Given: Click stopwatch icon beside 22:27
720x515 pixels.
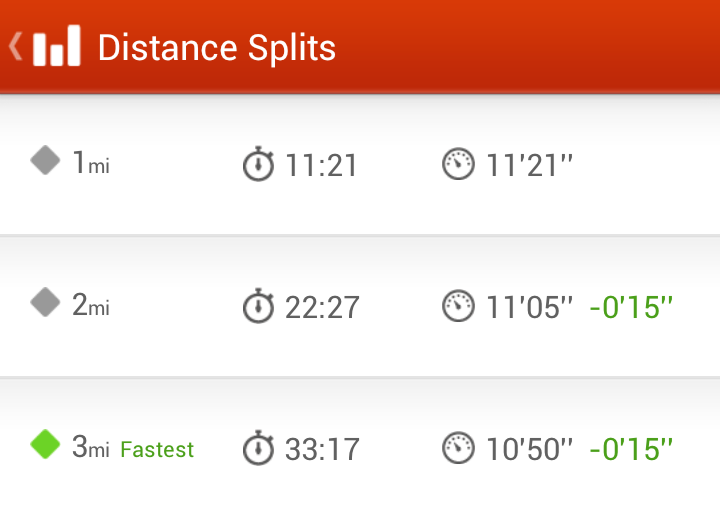Looking at the screenshot, I should coord(258,306).
